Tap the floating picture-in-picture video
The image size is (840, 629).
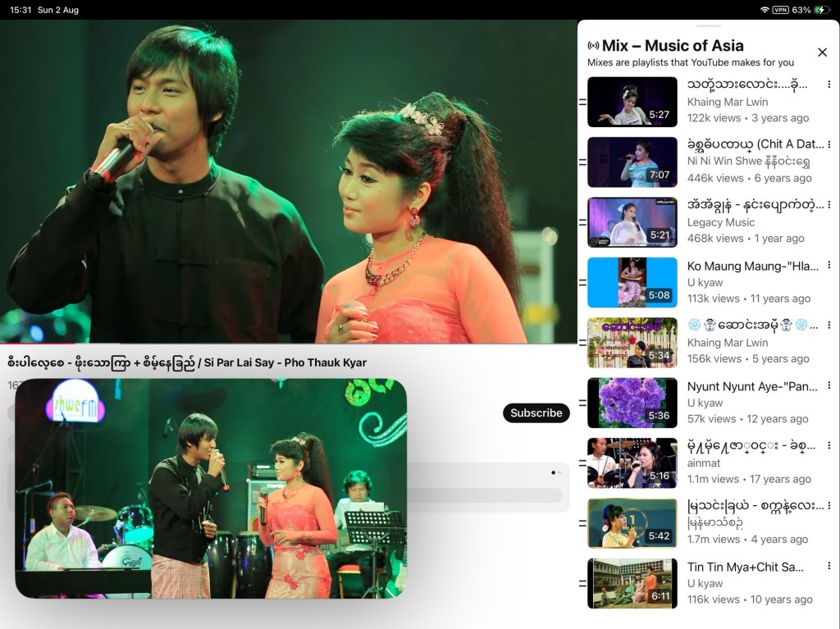click(211, 488)
